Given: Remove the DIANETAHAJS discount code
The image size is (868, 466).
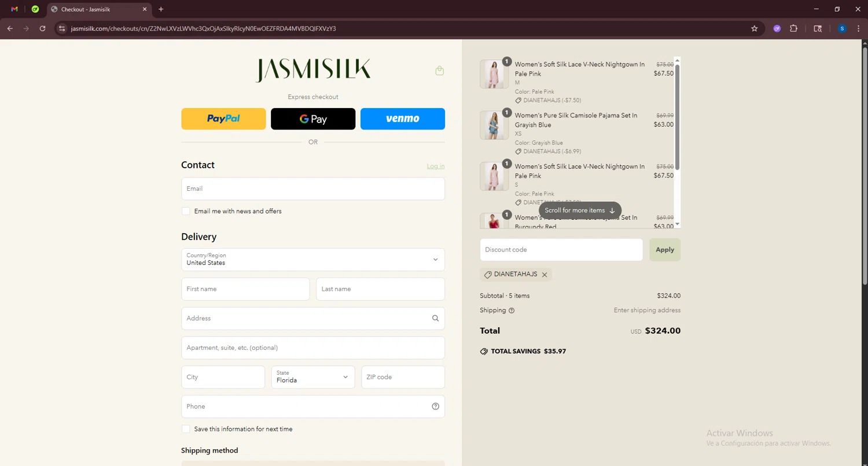Looking at the screenshot, I should [x=545, y=275].
